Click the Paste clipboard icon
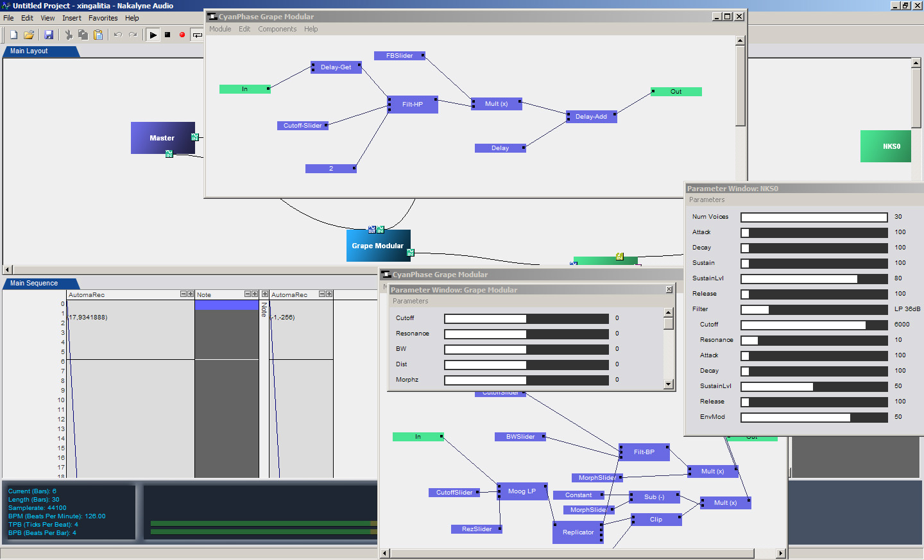Image resolution: width=924 pixels, height=560 pixels. (98, 35)
